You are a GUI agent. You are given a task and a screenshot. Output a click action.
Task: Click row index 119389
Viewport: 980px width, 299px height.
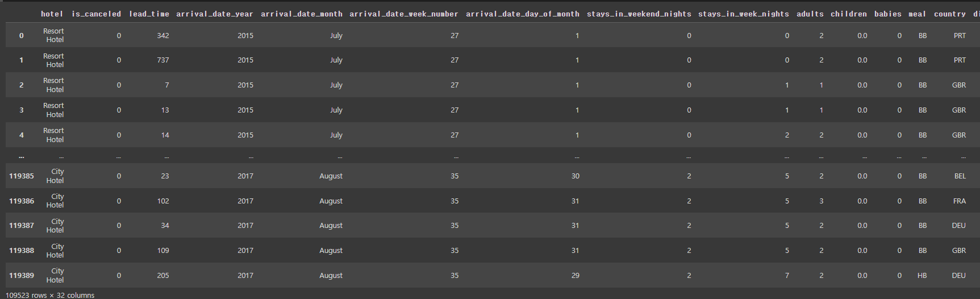click(x=22, y=275)
